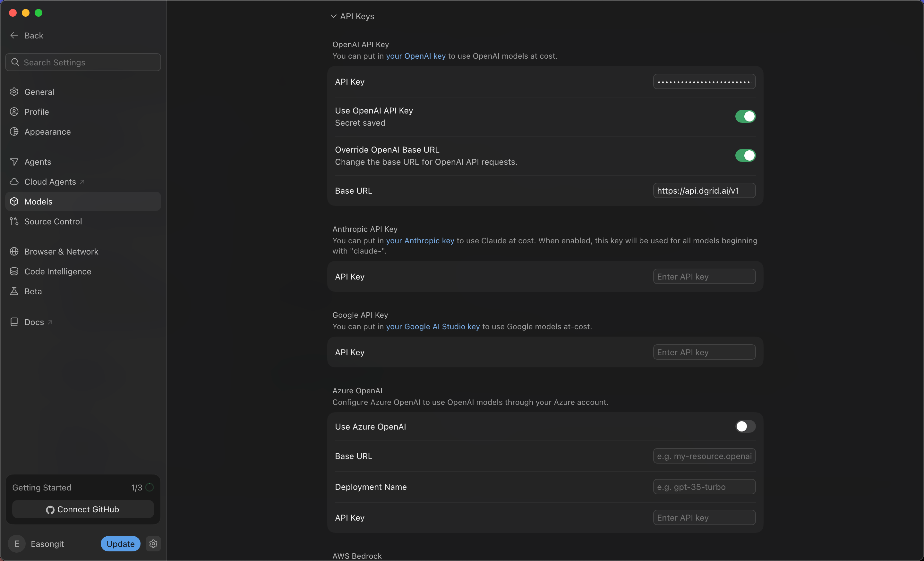Click the Getting Started label

42,487
